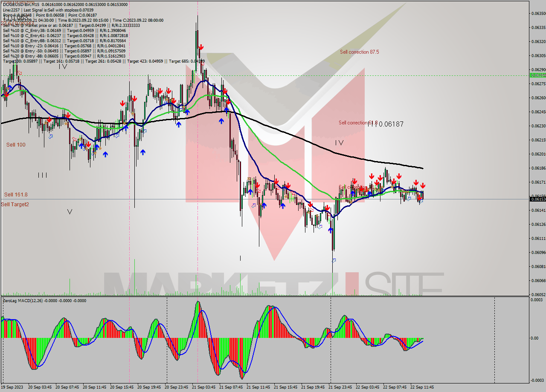This screenshot has height=392, width=546.
Task: Click the 'Sell correction 87.5' label
Action: [x=359, y=52]
